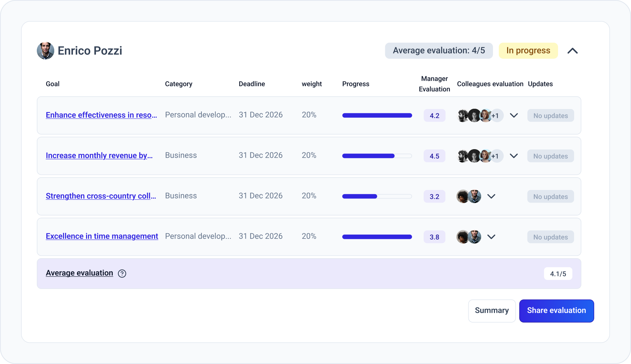Viewport: 631px width, 364px height.
Task: Click Enrico Pozzi's profile avatar
Action: tap(45, 51)
